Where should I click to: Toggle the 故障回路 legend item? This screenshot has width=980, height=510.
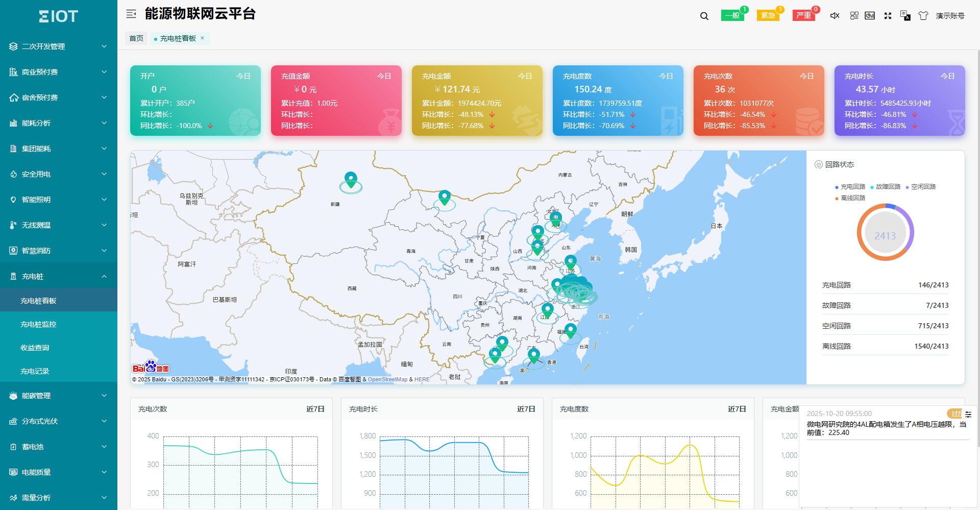885,187
